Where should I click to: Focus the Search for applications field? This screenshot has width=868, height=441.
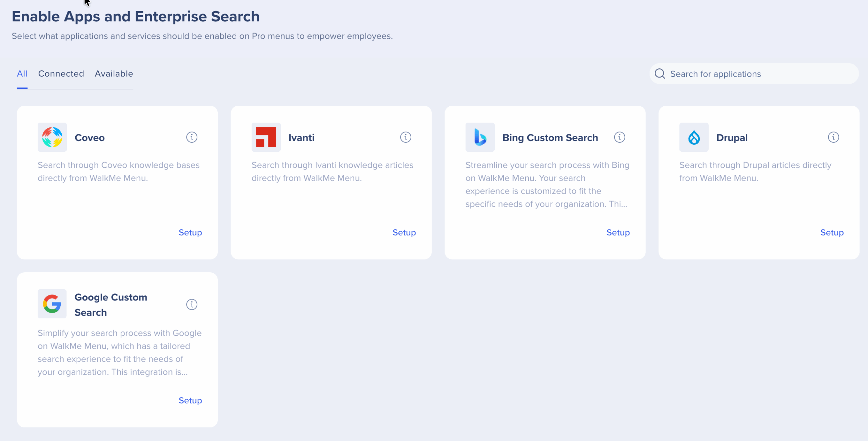click(759, 74)
